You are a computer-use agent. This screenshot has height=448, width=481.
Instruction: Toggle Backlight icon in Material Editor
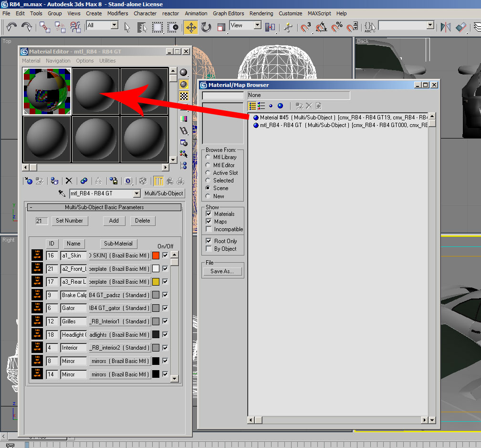[x=183, y=85]
